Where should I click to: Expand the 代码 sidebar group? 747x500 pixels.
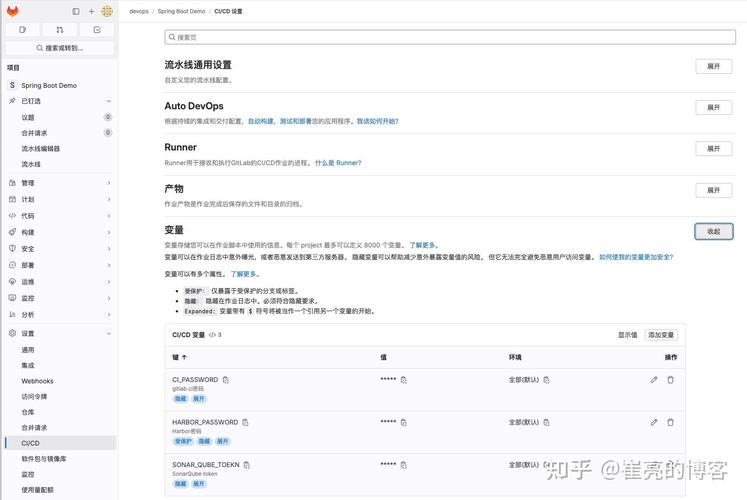click(x=109, y=216)
